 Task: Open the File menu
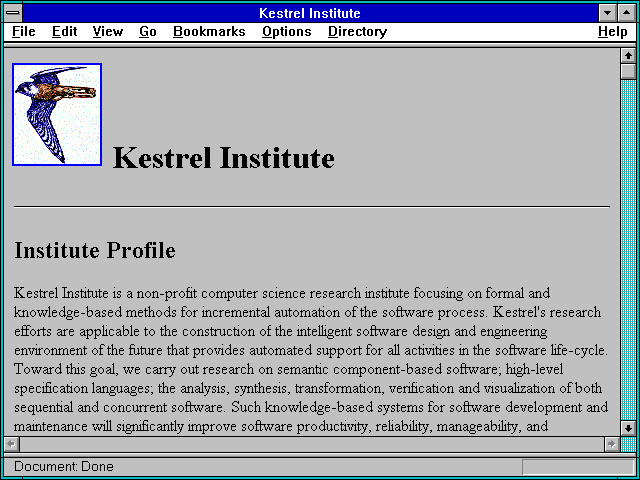(24, 31)
